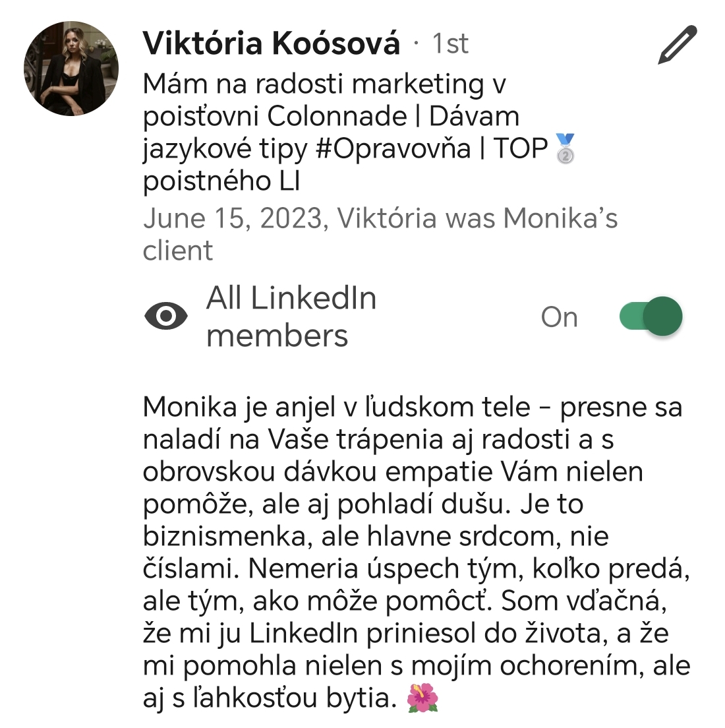Screen dimensions: 725x728
Task: Open the #Opravovňa hashtag
Action: click(x=393, y=148)
